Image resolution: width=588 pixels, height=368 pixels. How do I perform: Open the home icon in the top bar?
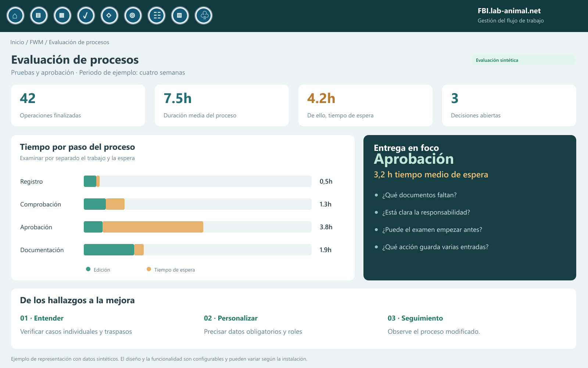(15, 16)
